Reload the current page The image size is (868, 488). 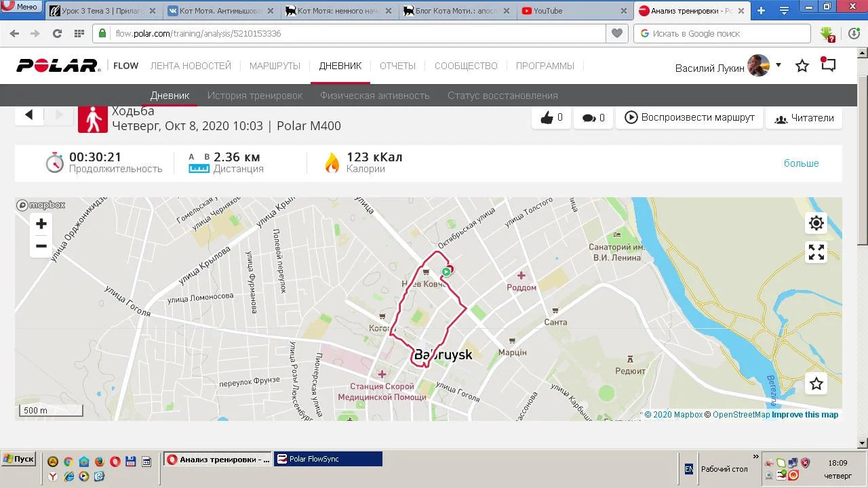(x=57, y=34)
